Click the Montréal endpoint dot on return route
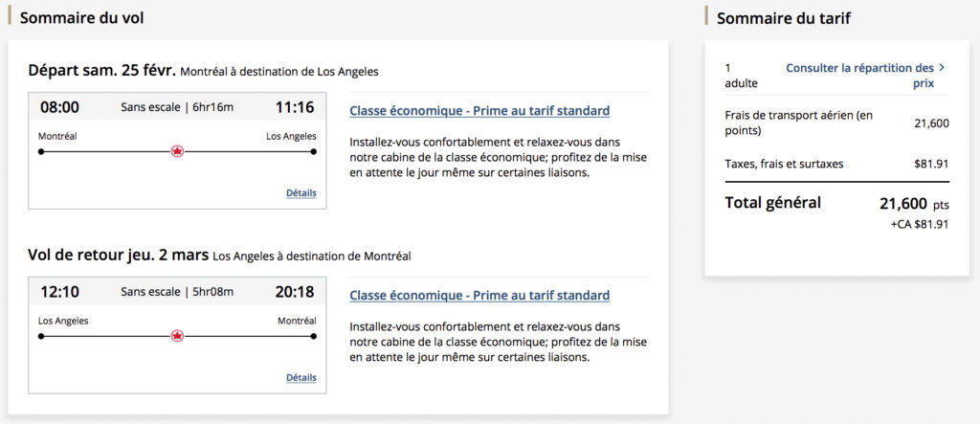This screenshot has height=424, width=980. click(x=314, y=336)
